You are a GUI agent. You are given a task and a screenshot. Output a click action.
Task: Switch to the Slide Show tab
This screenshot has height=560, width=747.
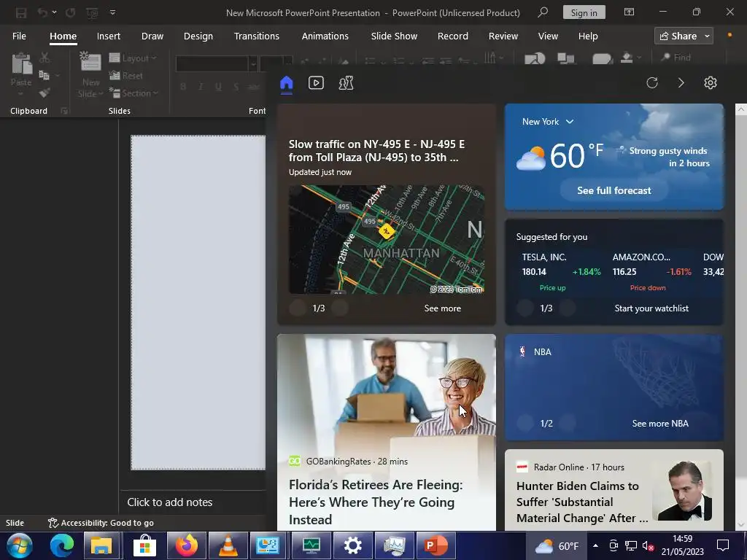point(394,36)
